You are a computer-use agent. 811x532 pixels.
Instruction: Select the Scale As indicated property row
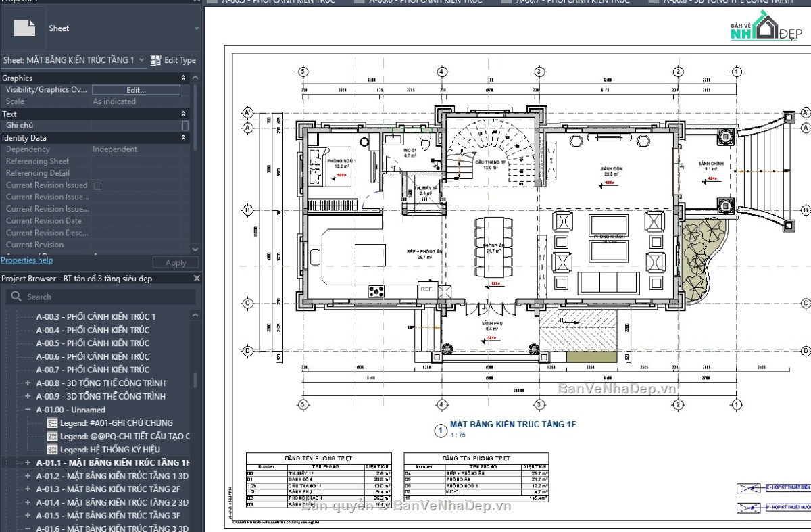click(95, 101)
